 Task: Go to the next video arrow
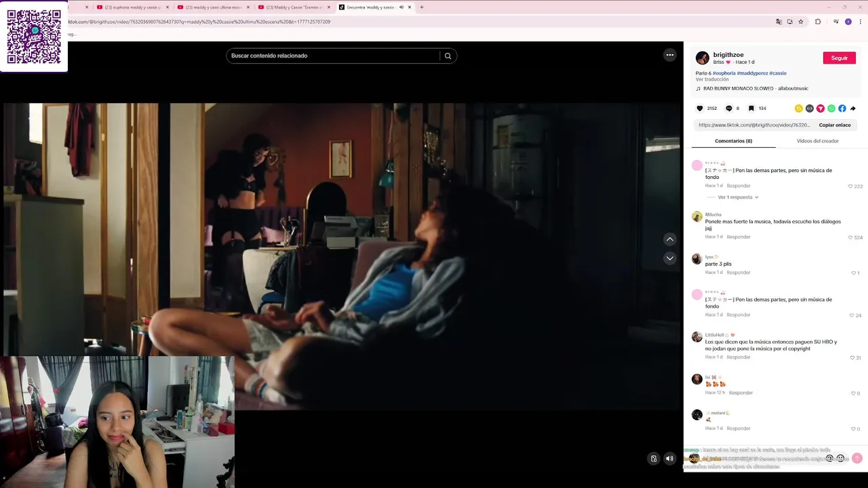(x=670, y=258)
